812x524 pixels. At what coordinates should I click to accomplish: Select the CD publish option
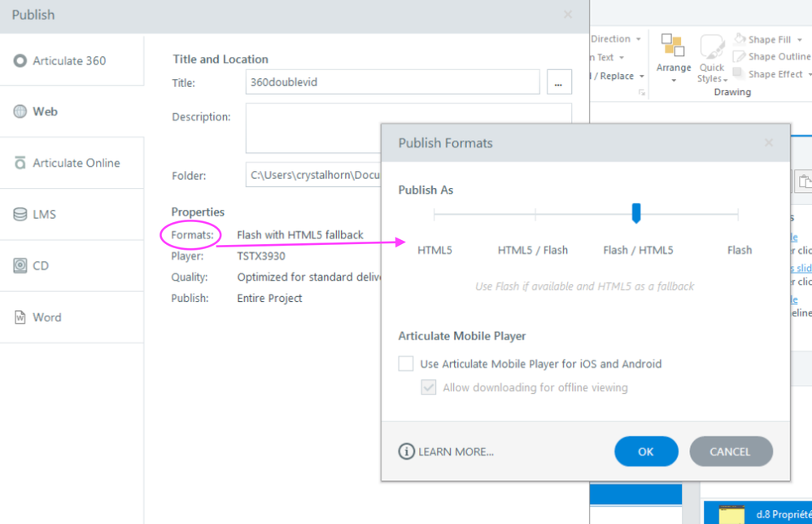41,265
